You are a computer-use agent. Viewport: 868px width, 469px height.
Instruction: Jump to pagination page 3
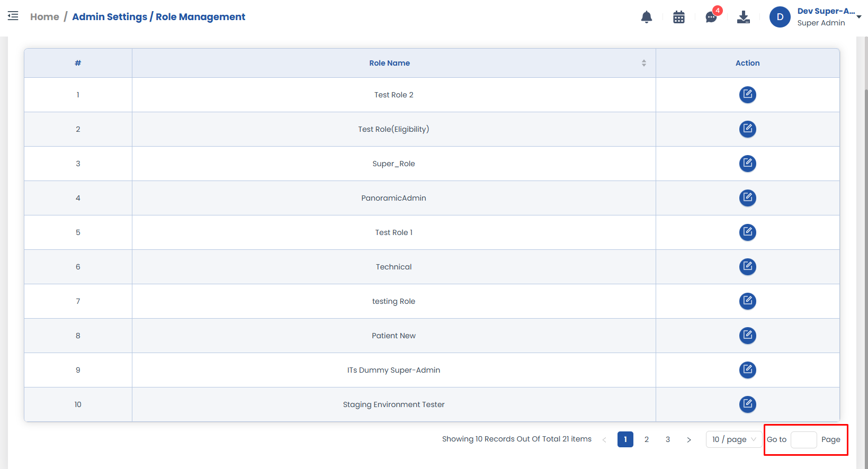pyautogui.click(x=667, y=439)
